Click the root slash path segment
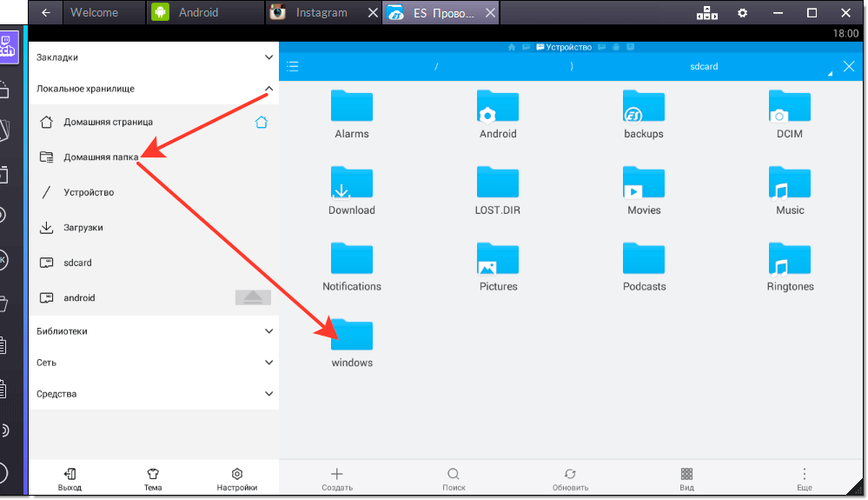Screen dimensions: 868x500 [x=436, y=66]
